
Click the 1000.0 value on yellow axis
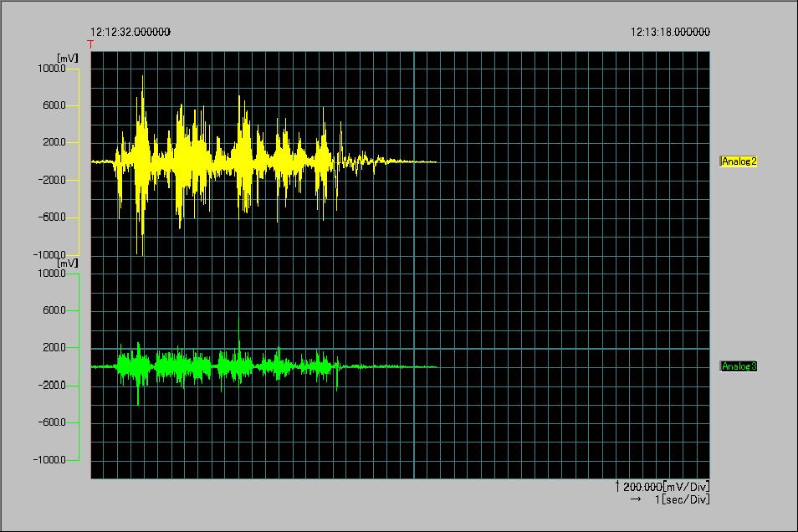coord(52,69)
